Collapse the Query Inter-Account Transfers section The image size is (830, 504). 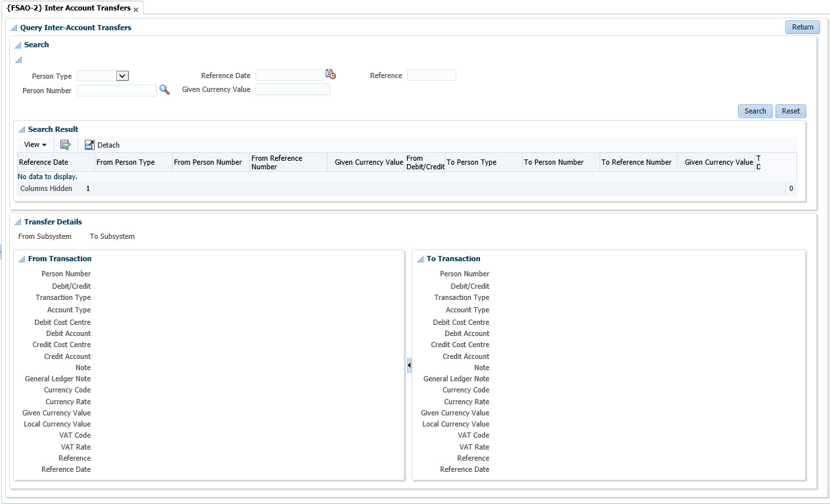pos(14,28)
